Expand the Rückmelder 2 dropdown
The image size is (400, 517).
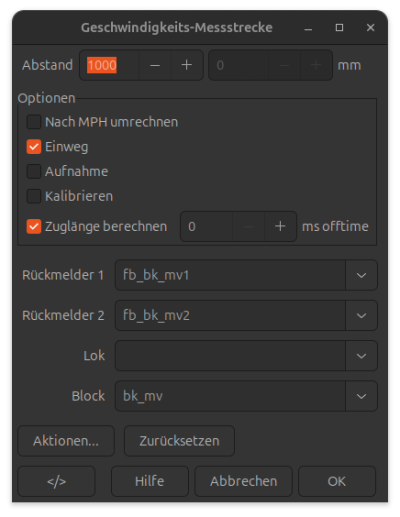pos(361,315)
